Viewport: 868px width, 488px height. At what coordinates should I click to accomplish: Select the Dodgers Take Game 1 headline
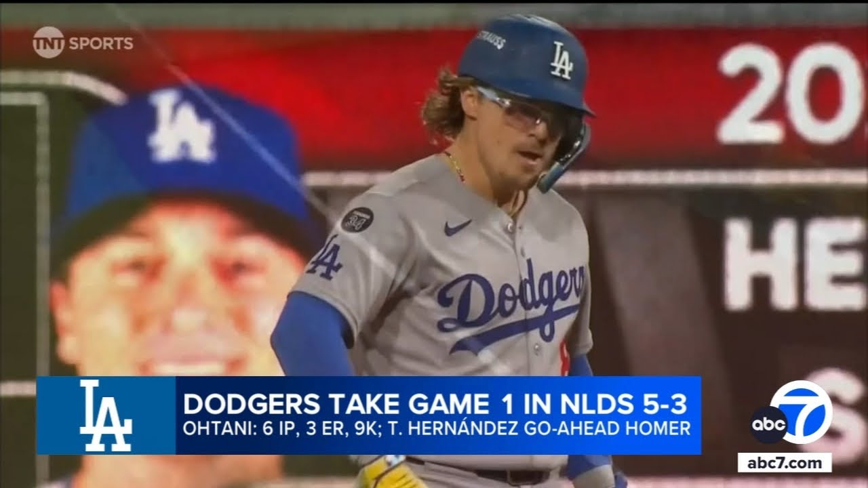(x=435, y=404)
